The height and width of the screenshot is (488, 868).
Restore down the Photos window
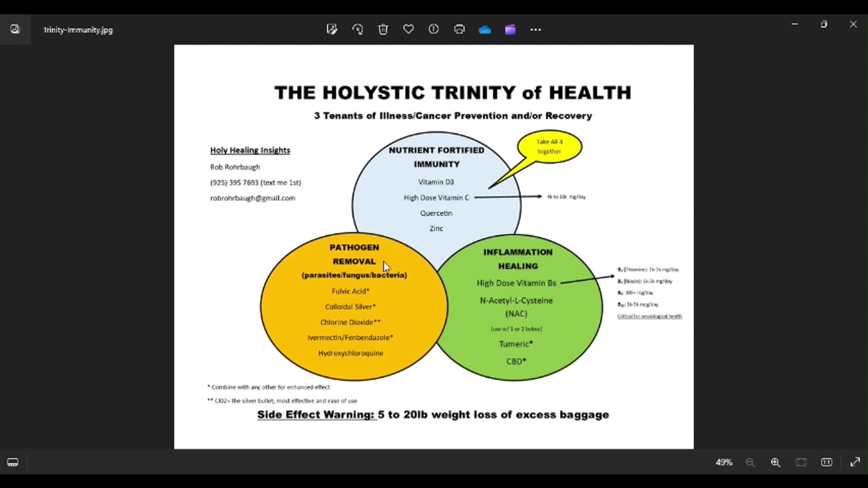(x=824, y=24)
